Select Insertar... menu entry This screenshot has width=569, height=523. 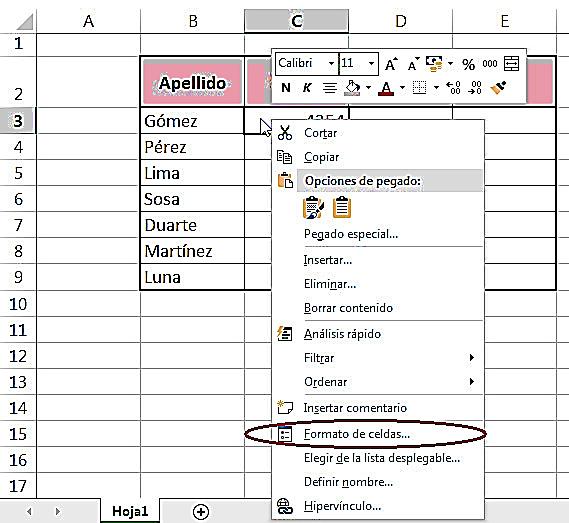[378, 260]
